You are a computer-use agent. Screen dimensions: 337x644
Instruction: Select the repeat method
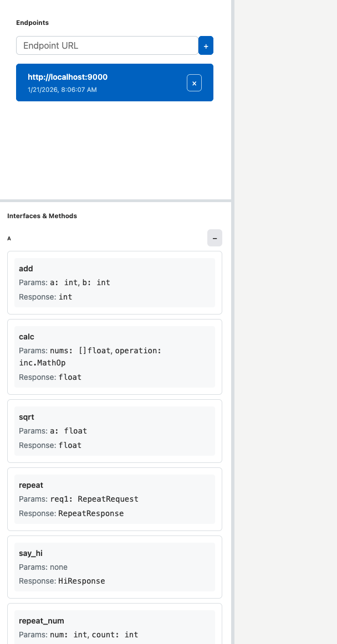point(115,499)
